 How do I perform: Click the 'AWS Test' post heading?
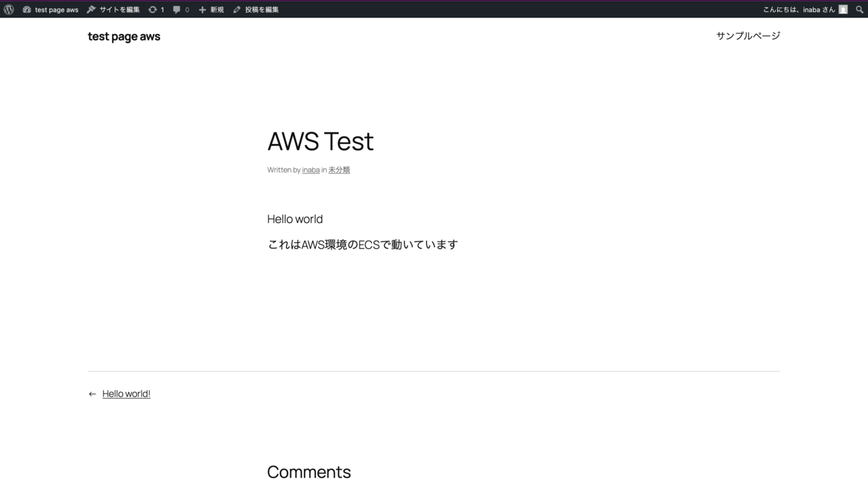tap(320, 141)
